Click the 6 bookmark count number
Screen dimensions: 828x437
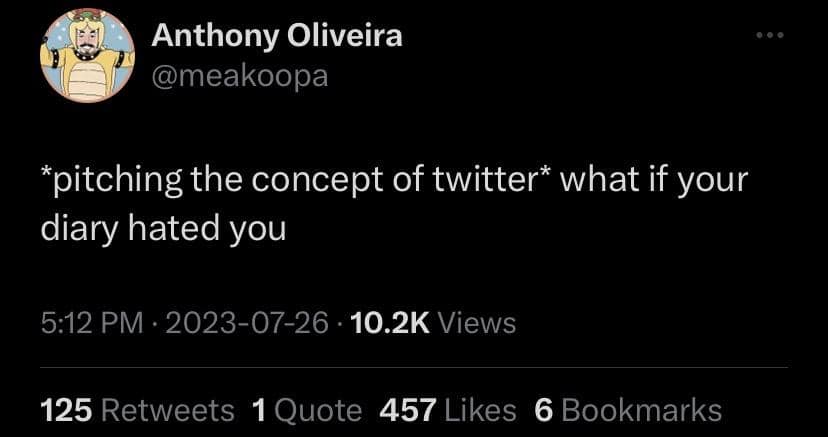point(544,409)
